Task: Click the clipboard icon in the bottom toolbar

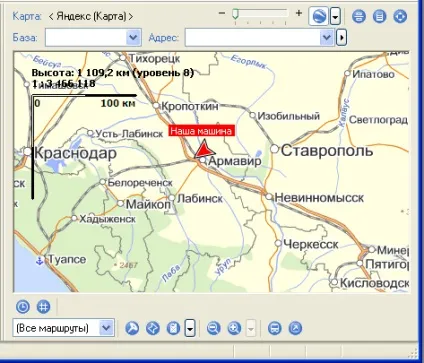Action: [x=173, y=328]
